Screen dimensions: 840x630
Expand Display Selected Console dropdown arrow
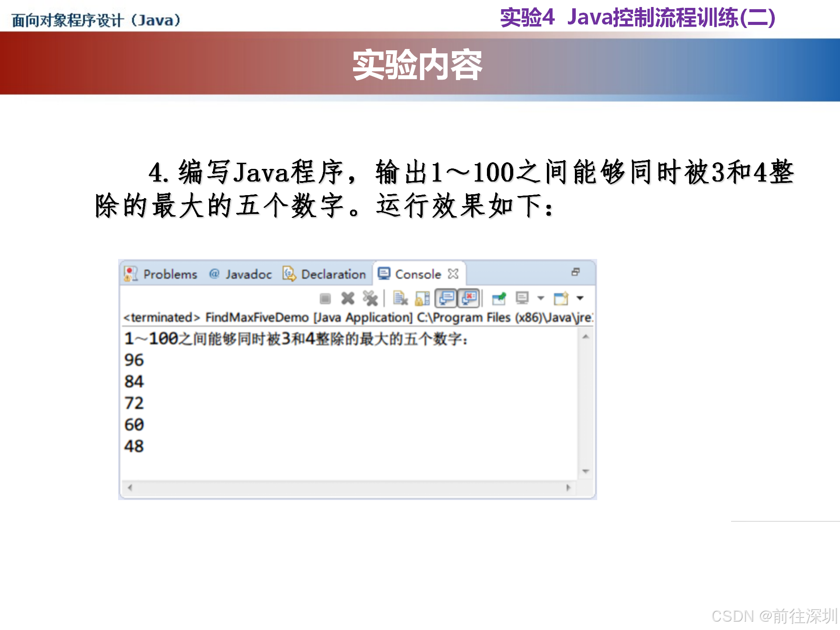coord(541,298)
